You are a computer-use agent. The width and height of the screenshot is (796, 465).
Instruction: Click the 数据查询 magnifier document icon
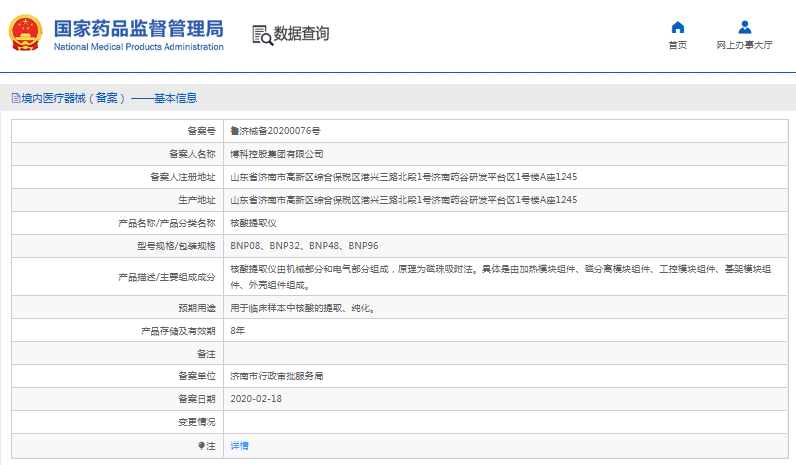[262, 35]
